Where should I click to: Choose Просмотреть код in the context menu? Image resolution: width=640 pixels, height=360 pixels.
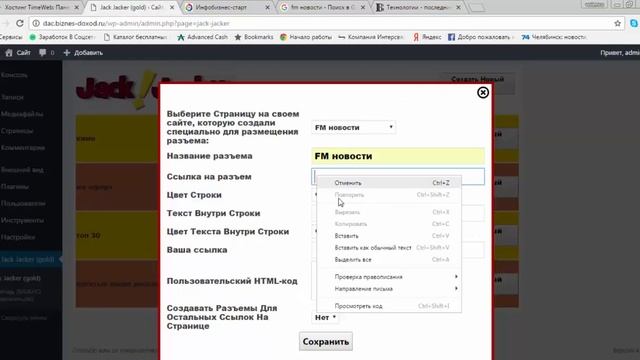(x=389, y=306)
